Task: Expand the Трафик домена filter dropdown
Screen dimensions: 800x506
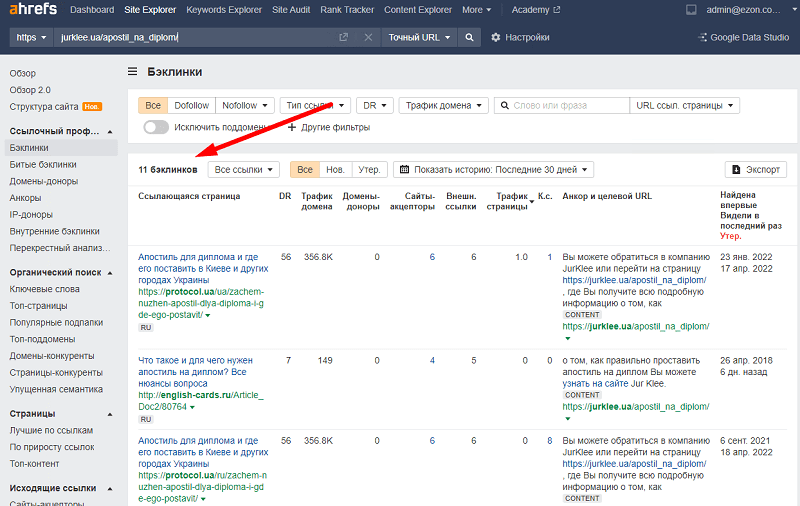Action: click(444, 105)
